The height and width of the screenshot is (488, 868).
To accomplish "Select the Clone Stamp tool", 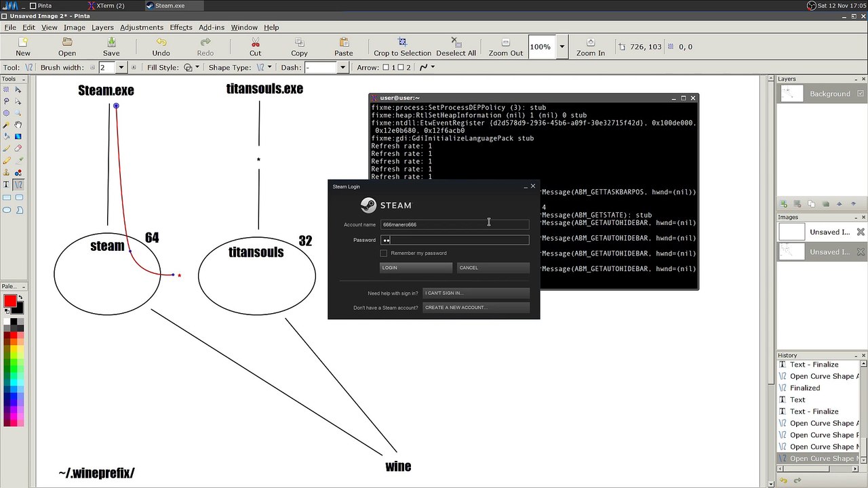I will tap(7, 172).
